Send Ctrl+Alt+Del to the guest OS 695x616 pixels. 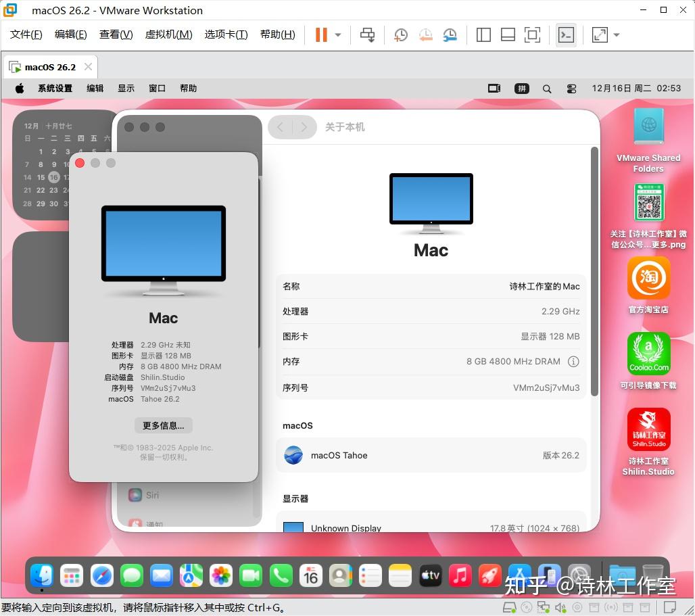pos(367,34)
